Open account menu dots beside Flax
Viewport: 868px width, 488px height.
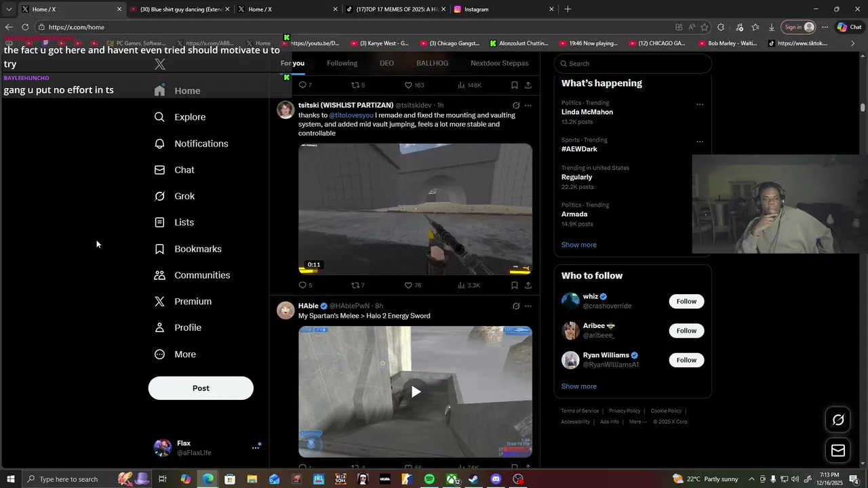pyautogui.click(x=256, y=447)
